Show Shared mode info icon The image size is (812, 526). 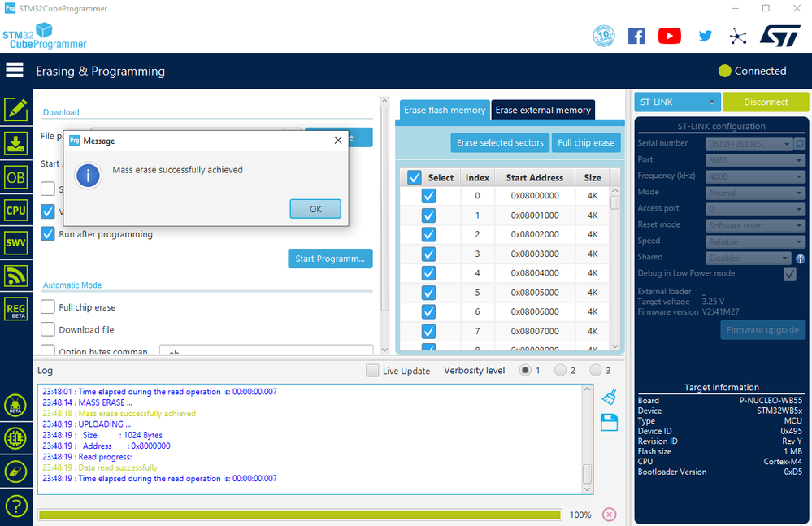click(800, 259)
